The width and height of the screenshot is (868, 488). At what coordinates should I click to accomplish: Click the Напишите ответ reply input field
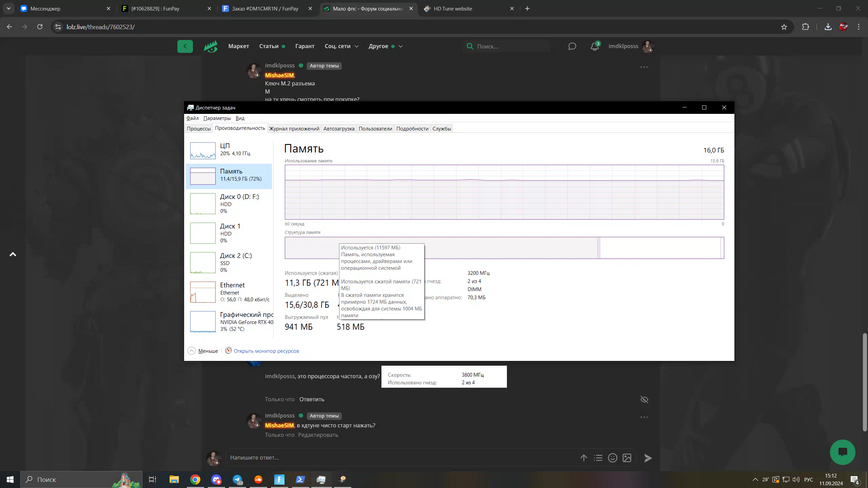coord(400,458)
